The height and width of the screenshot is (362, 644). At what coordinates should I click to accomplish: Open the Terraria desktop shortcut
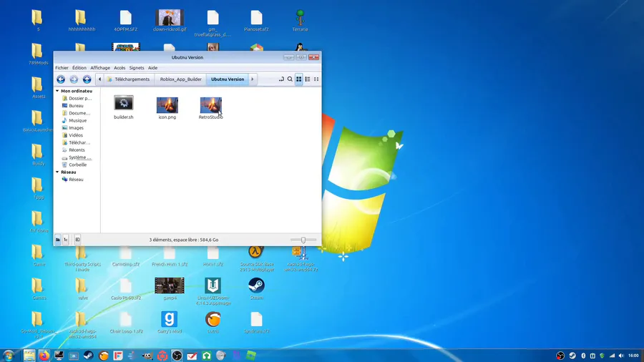click(x=301, y=21)
